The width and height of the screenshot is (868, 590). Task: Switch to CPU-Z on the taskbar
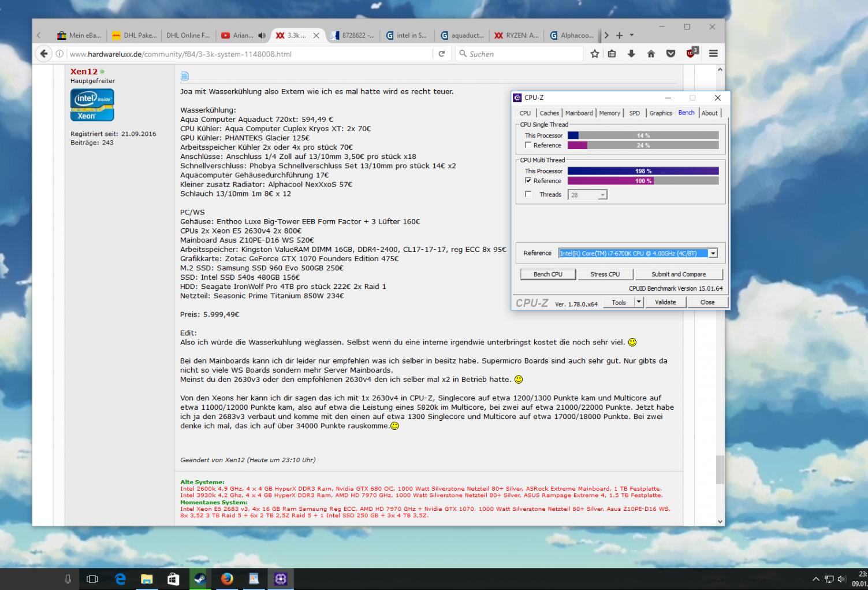281,578
